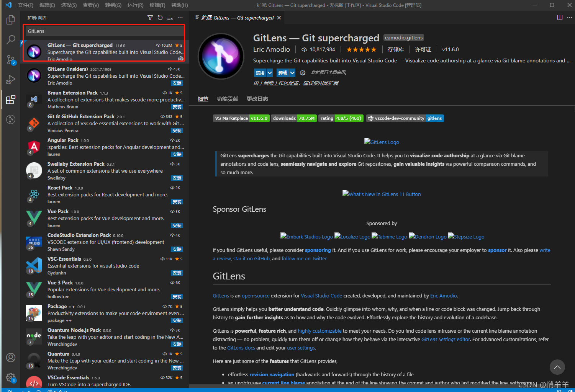Open the Accounts icon in activity bar

pyautogui.click(x=11, y=358)
